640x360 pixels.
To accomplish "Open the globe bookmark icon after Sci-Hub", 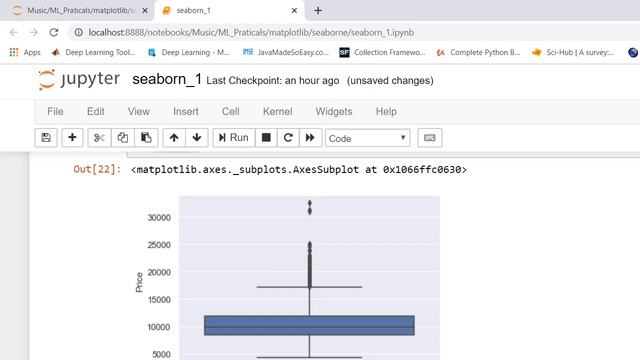I will (633, 52).
